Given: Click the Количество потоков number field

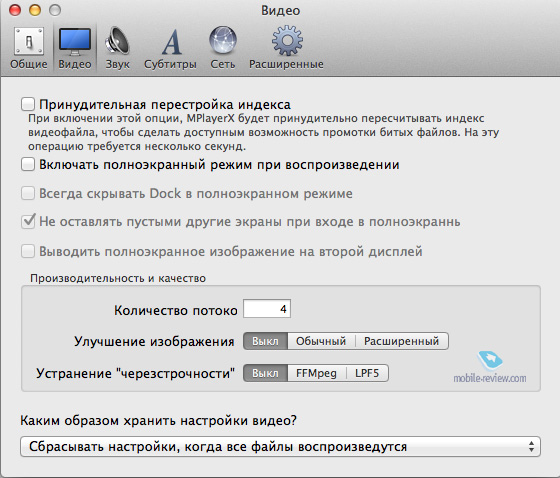Looking at the screenshot, I should 267,309.
